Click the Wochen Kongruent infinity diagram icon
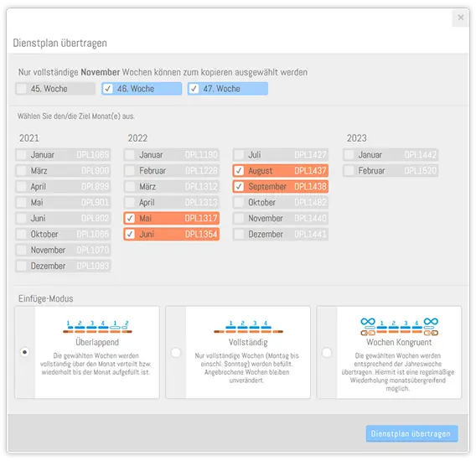Viewport: 476px width, 461px height. pyautogui.click(x=399, y=326)
